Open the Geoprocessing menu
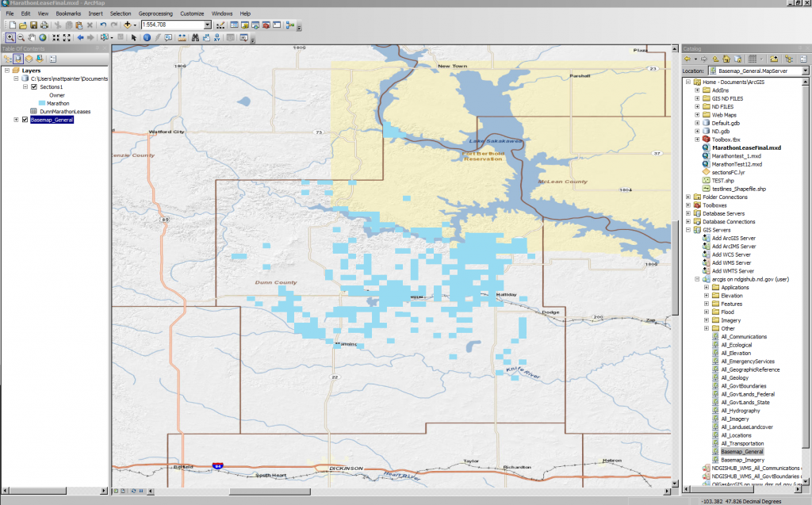812x505 pixels. (154, 13)
